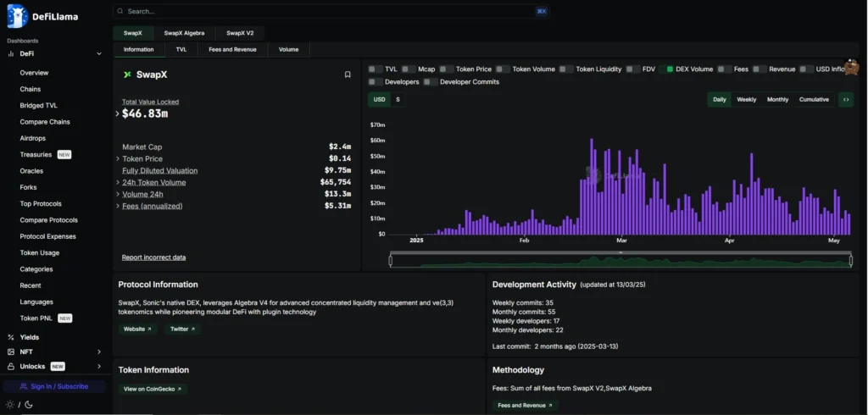
Task: Open embed chart code button
Action: click(846, 100)
